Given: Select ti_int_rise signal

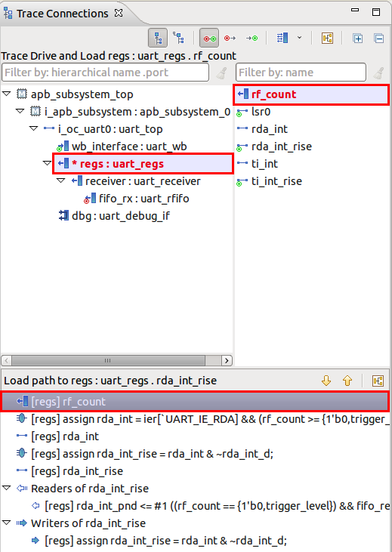Looking at the screenshot, I should (x=276, y=181).
